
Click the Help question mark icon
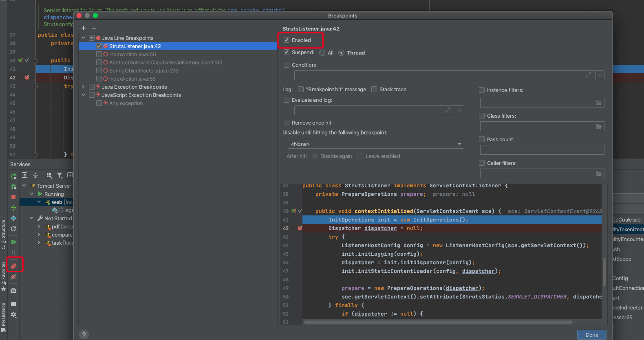pos(84,335)
